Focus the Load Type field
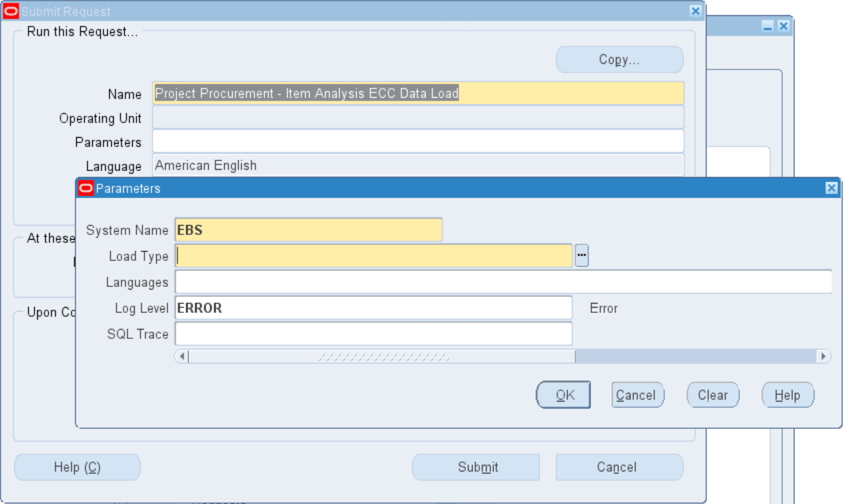This screenshot has width=845, height=504. [x=374, y=256]
